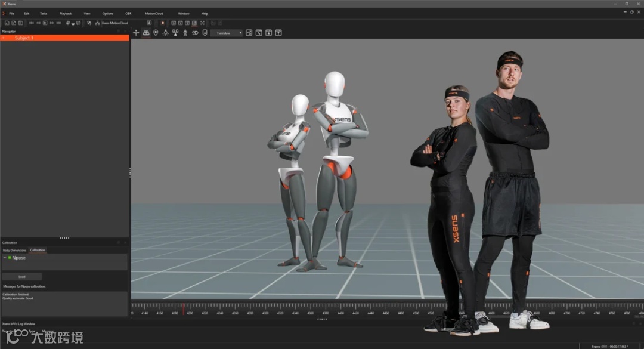This screenshot has height=349, width=644.
Task: Click the upload icon after MotionCloud field
Action: tap(149, 23)
